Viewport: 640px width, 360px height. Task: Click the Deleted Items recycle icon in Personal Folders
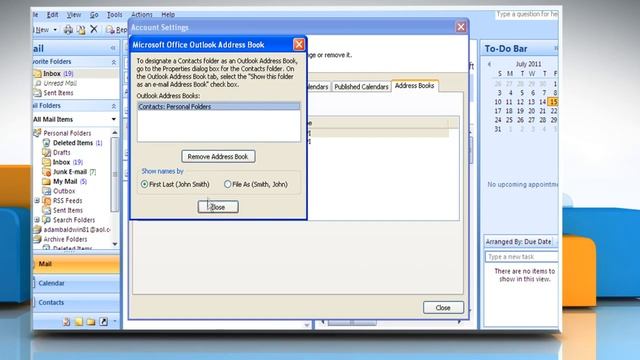pyautogui.click(x=47, y=143)
